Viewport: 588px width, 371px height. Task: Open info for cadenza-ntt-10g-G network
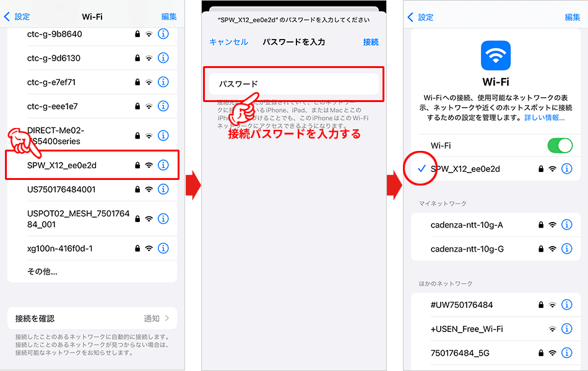point(567,249)
